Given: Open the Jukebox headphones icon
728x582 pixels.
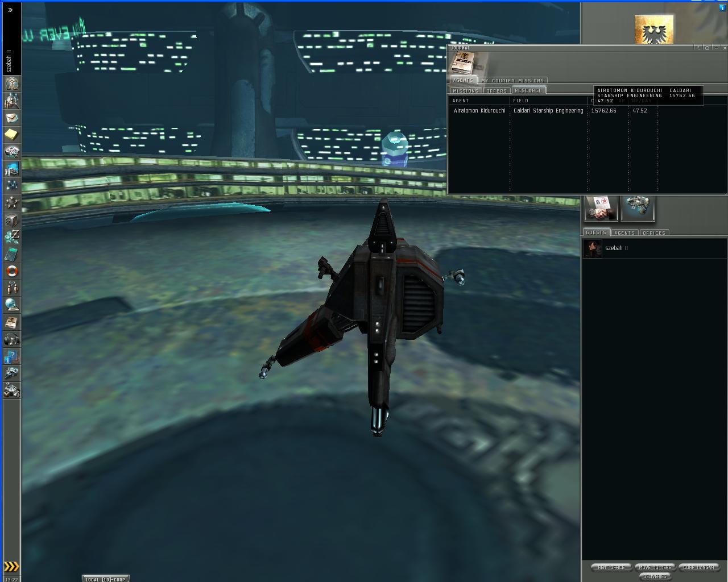Looking at the screenshot, I should pyautogui.click(x=11, y=339).
